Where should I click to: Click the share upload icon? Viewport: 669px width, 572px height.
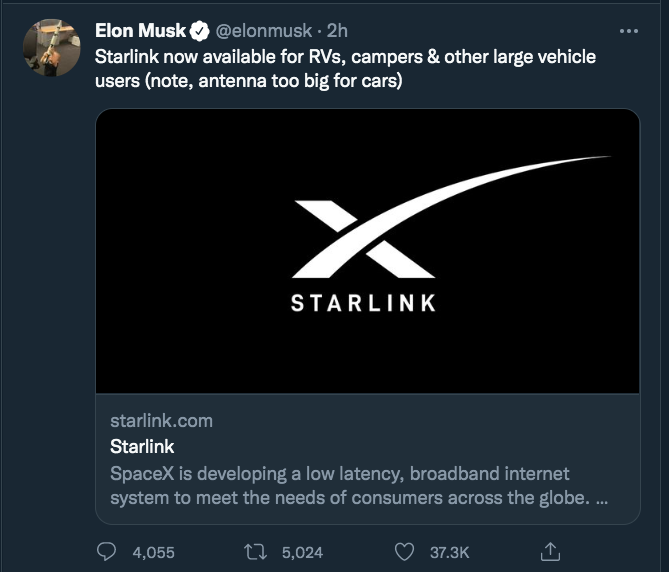tap(550, 551)
